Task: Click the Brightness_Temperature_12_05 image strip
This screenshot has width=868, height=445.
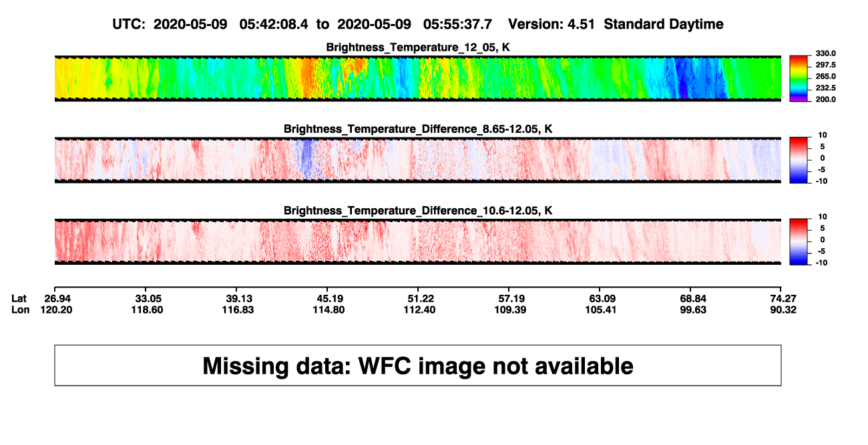Action: (418, 78)
